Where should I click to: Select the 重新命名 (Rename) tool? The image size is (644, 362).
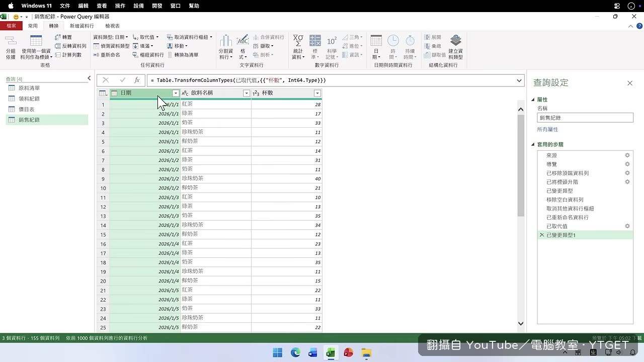coord(107,55)
